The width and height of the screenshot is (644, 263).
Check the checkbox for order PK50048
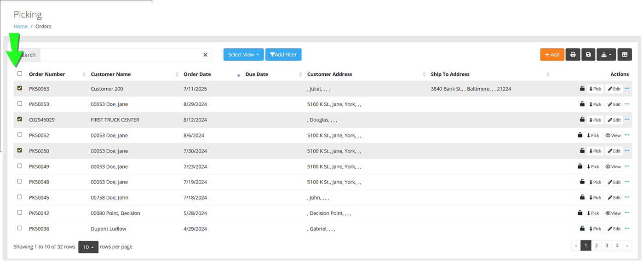point(19,181)
